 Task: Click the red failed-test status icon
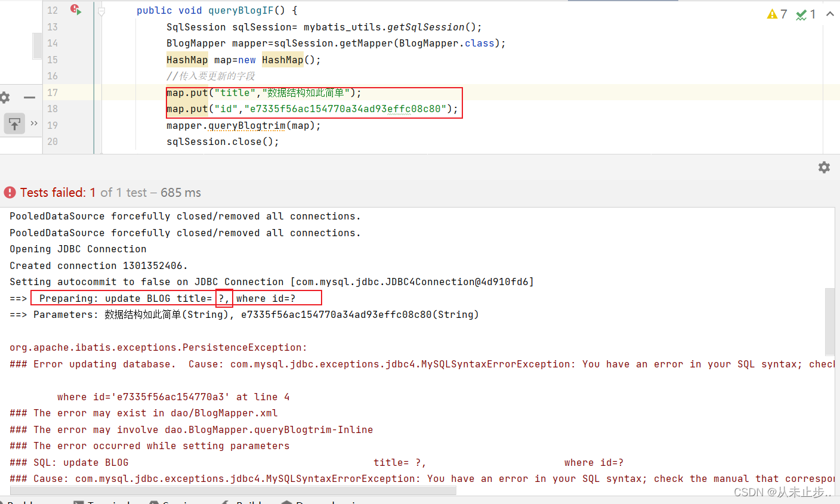pos(10,192)
